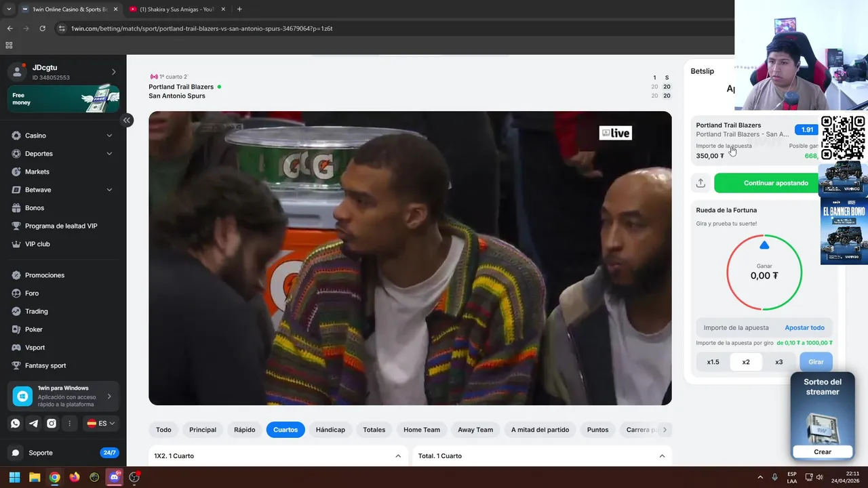
Task: Open Discord from the taskbar
Action: tap(115, 477)
